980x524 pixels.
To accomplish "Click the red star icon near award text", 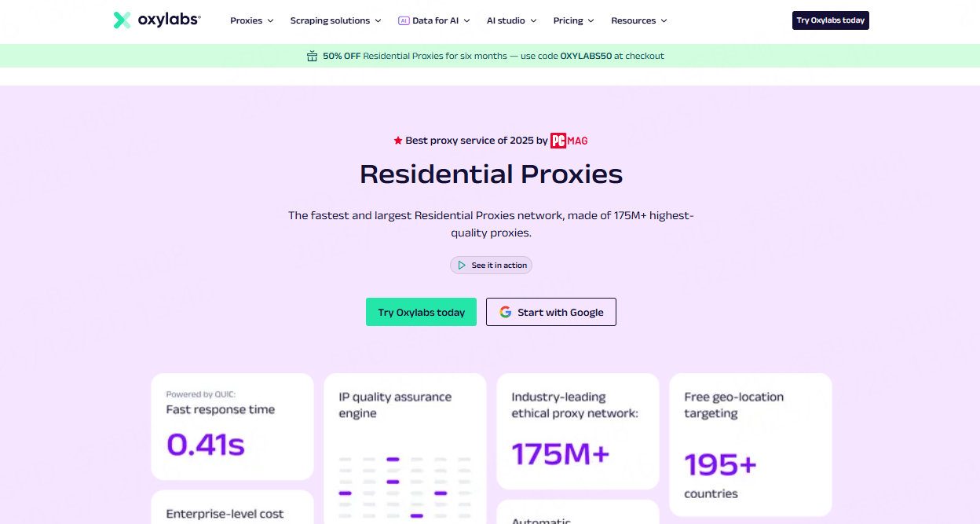I will tap(398, 141).
